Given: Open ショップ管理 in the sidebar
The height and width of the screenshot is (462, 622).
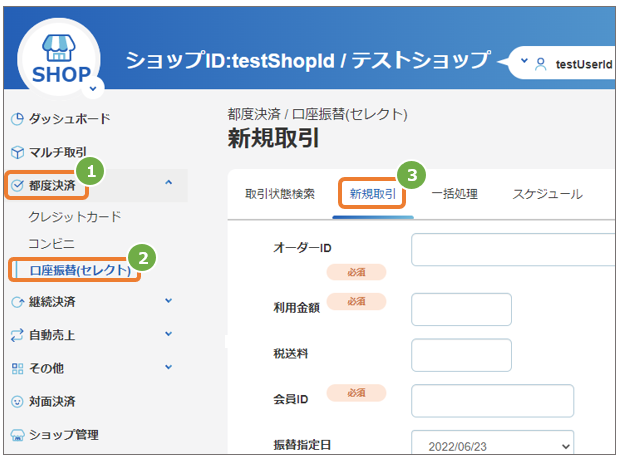Looking at the screenshot, I should coord(63,435).
